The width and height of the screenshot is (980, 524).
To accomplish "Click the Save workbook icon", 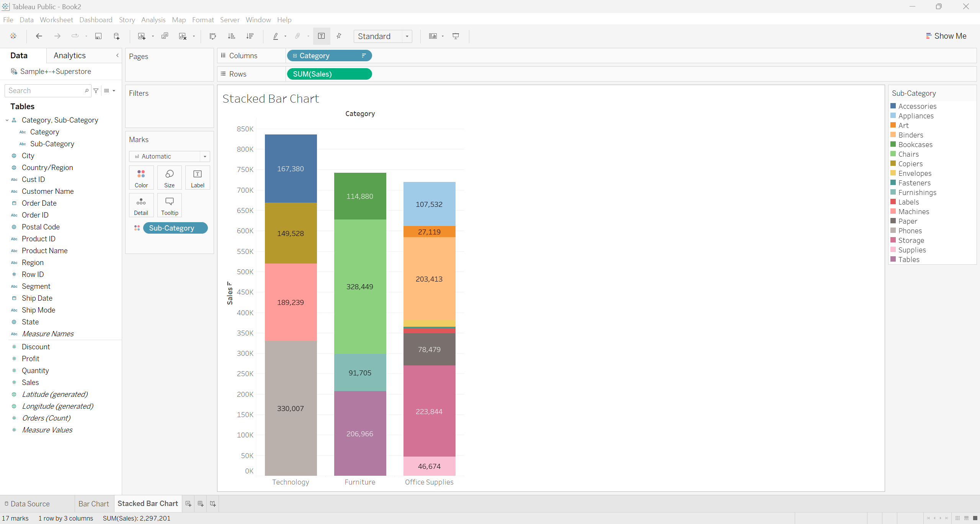I will click(98, 36).
